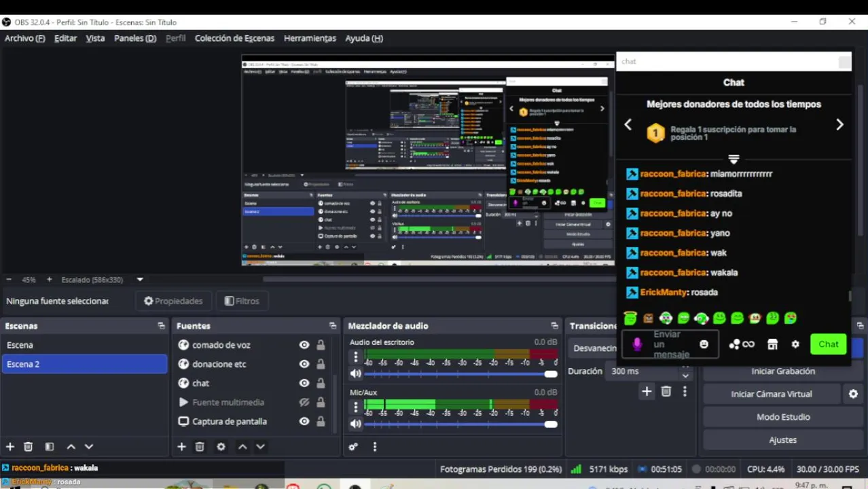This screenshot has width=868, height=489.
Task: Open emoji picker in chat message box
Action: 704,344
